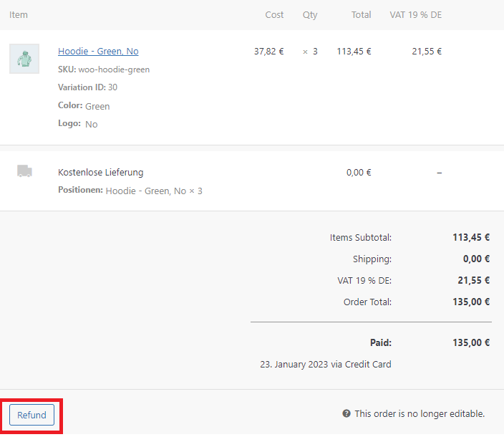Click the '23. January 2023 via Credit Card' text
The height and width of the screenshot is (437, 504).
326,365
